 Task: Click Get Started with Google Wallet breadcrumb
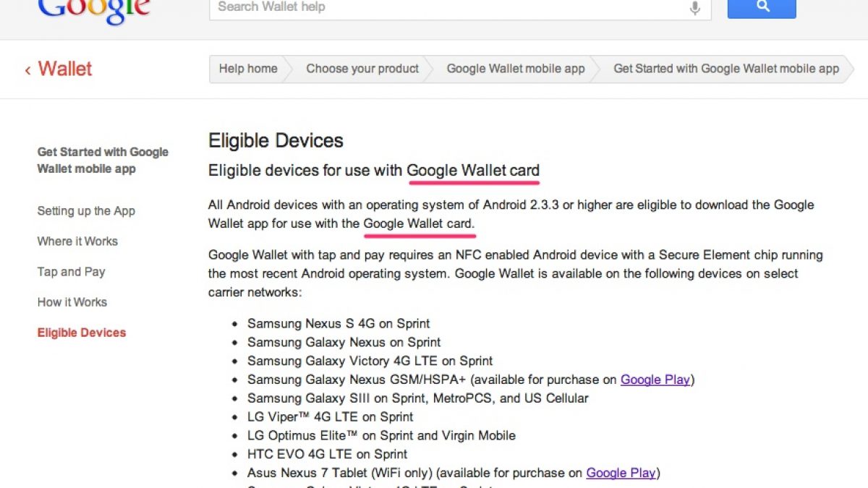pos(726,69)
